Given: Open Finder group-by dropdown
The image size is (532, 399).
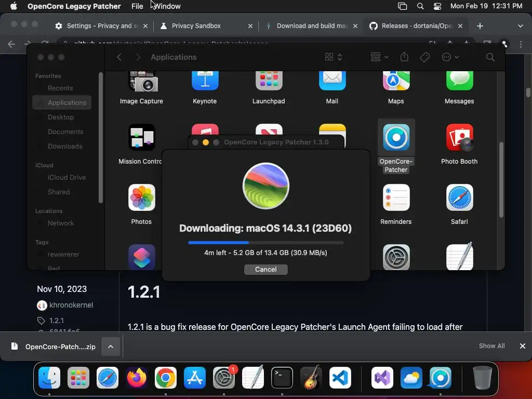Looking at the screenshot, I should click(379, 57).
